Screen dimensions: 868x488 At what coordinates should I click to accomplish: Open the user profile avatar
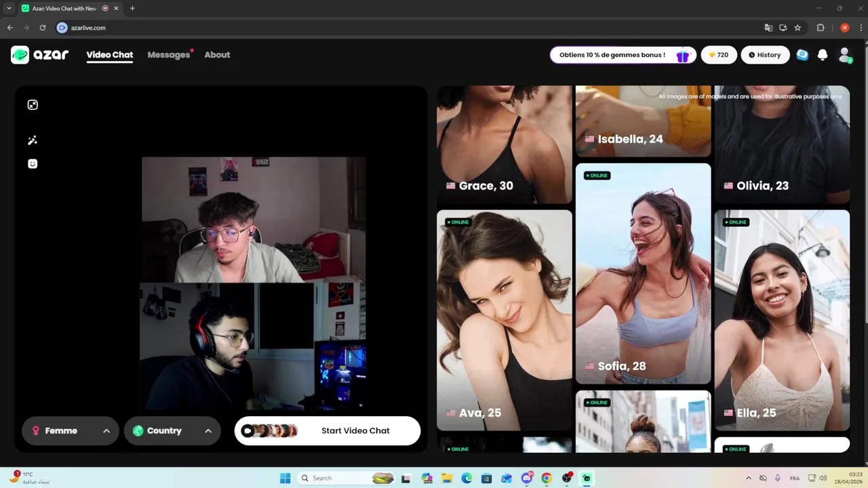(x=845, y=55)
